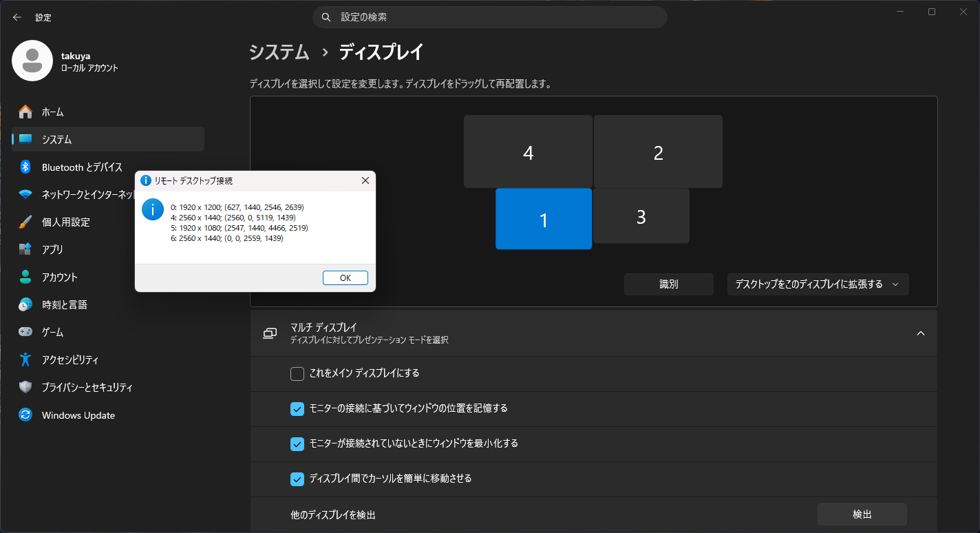Click the Gaming controller icon
This screenshot has height=533, width=980.
pos(25,332)
